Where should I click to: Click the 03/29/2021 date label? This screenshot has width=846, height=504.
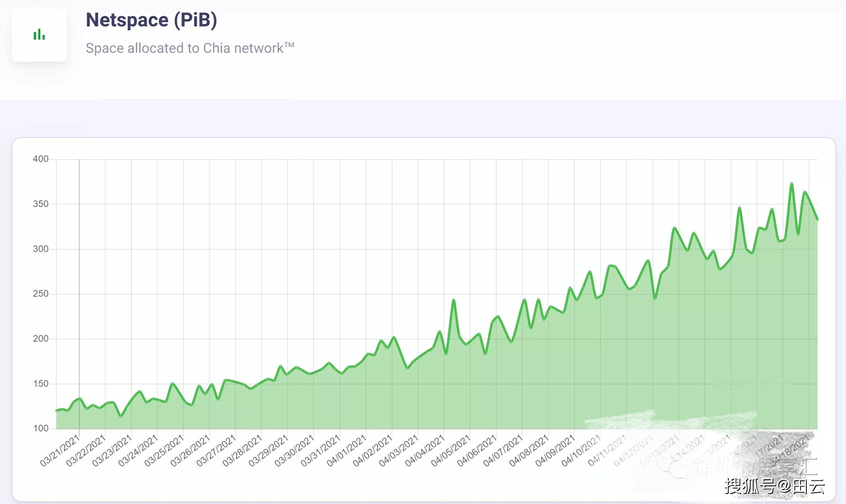coord(268,450)
